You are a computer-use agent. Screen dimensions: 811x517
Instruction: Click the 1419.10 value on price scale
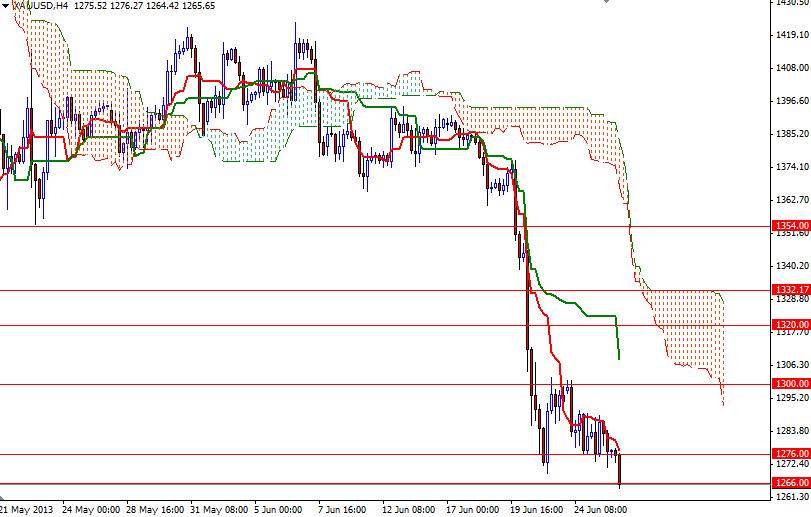(791, 35)
